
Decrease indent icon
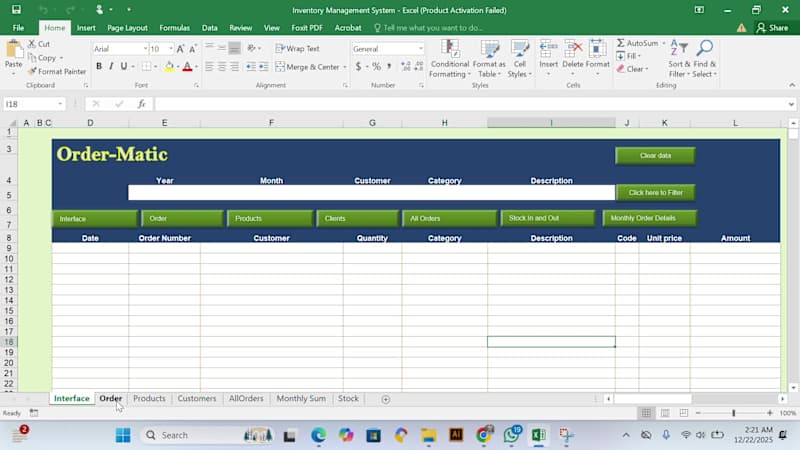[x=251, y=66]
